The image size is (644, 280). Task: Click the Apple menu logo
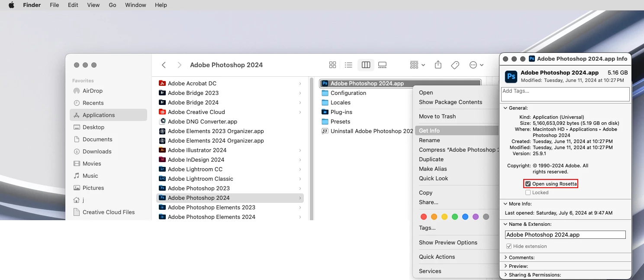tap(11, 5)
